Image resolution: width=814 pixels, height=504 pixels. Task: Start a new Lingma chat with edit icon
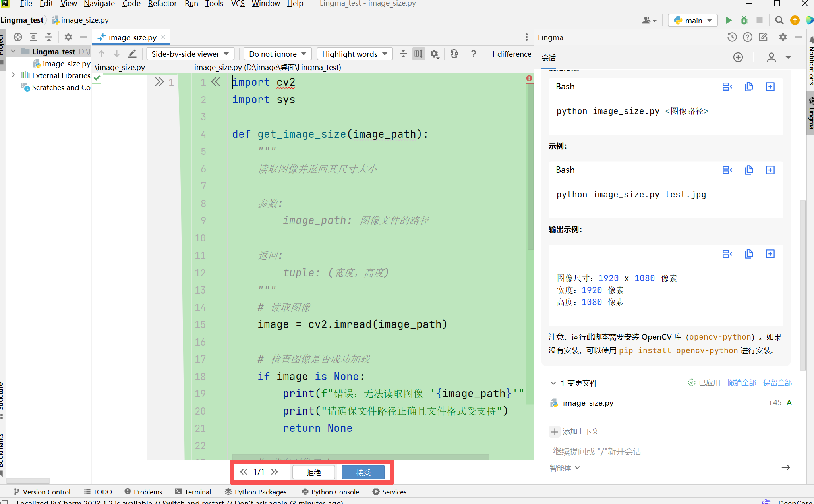(763, 37)
